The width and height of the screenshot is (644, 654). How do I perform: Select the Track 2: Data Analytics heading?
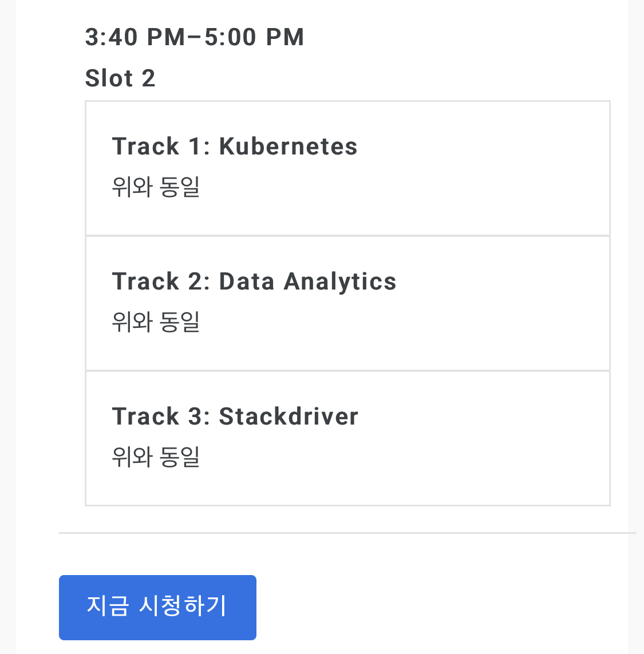(x=254, y=282)
